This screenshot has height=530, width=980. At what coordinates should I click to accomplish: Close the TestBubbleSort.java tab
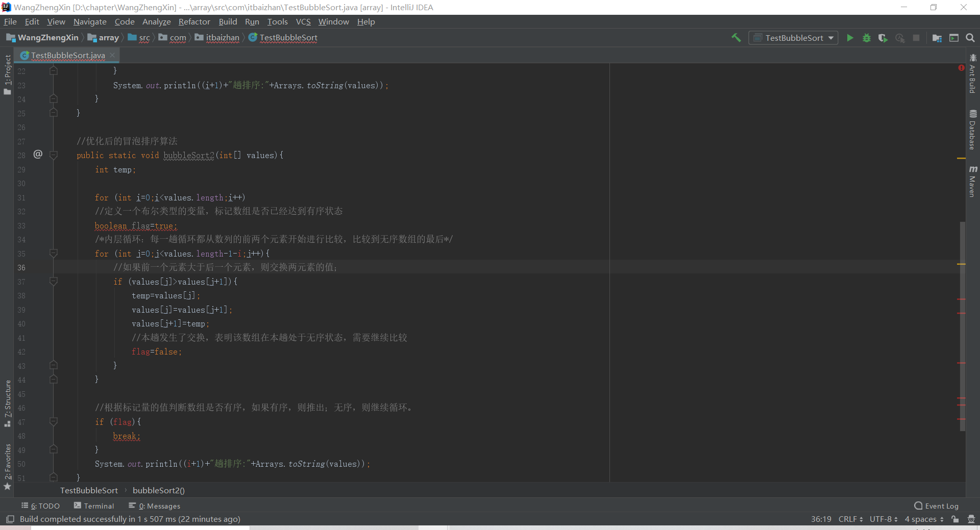[x=112, y=55]
